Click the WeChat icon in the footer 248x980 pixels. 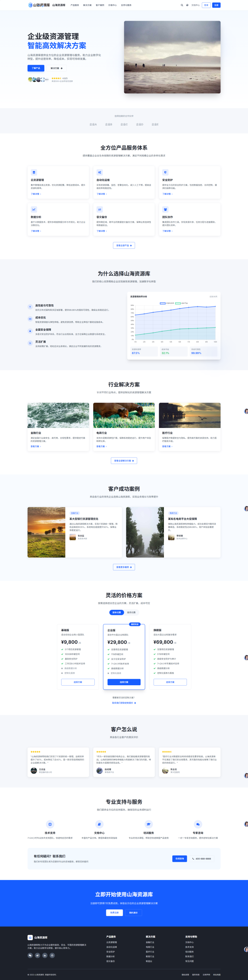click(x=30, y=955)
